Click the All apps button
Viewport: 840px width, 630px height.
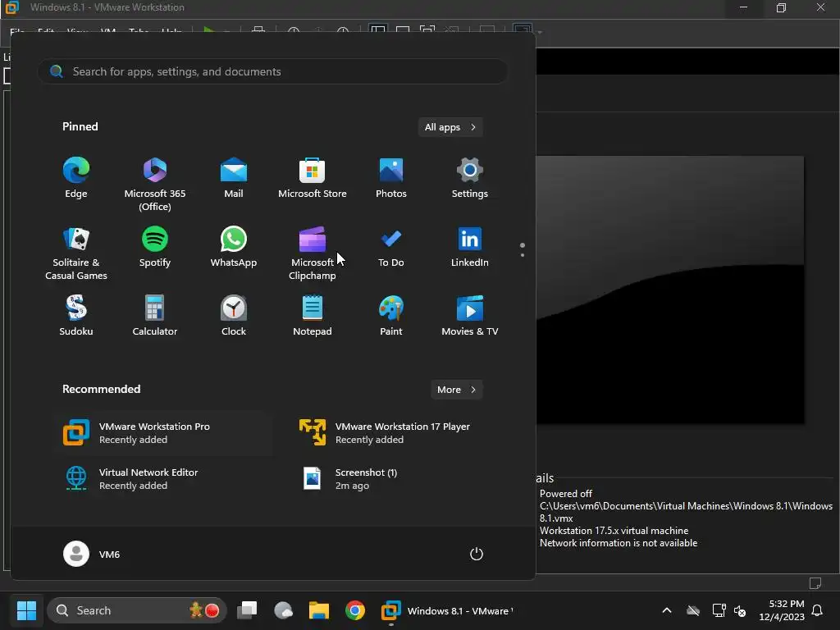point(450,127)
